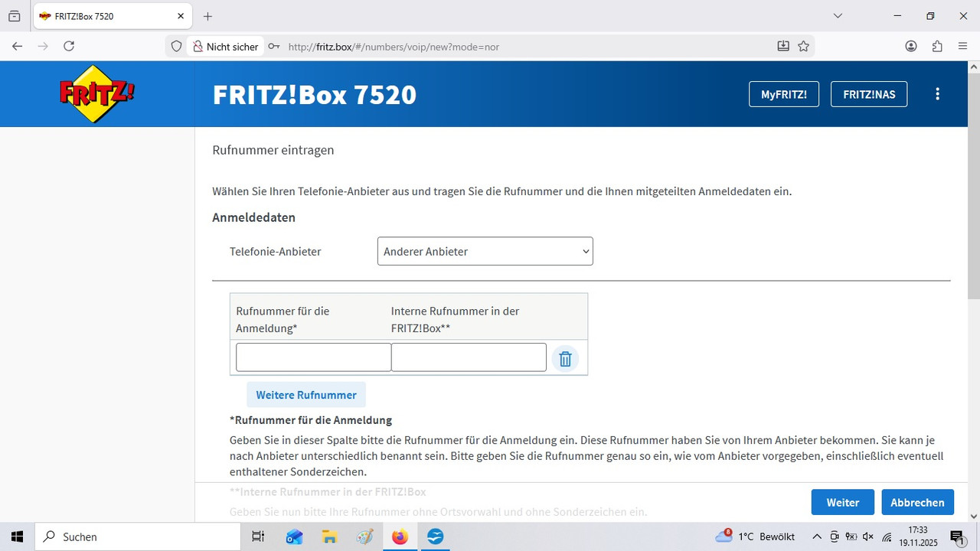The height and width of the screenshot is (551, 980).
Task: Click the saved password key icon in the address bar
Action: click(273, 47)
